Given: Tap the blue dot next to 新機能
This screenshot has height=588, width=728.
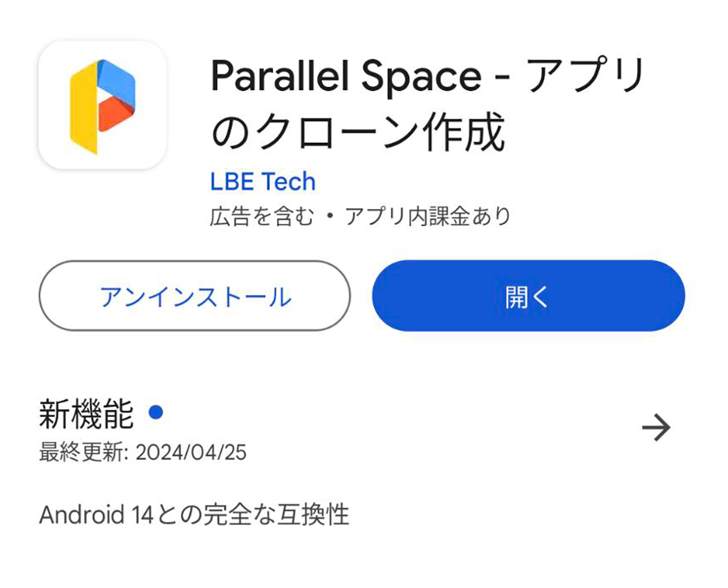Looking at the screenshot, I should [156, 412].
